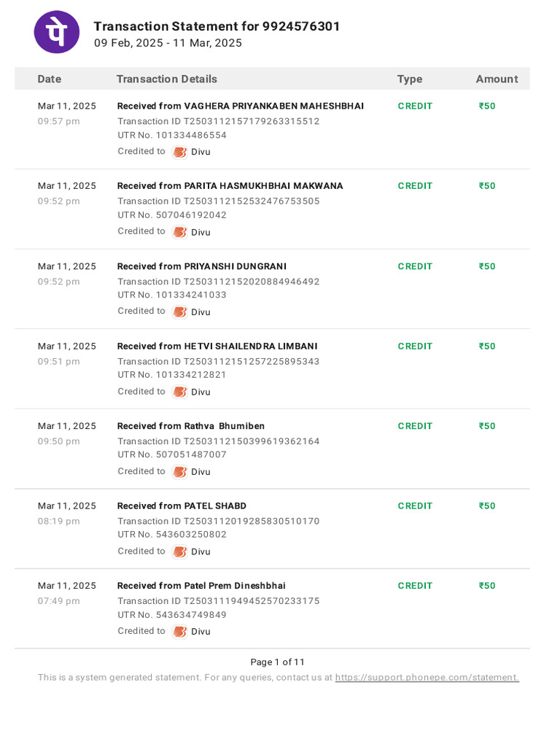Click Transaction ID T2503112152532476753505
Image resolution: width=560 pixels, height=747 pixels.
coord(219,201)
